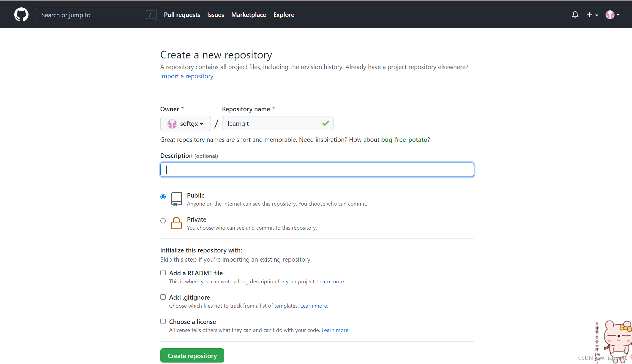The image size is (632, 364).
Task: Follow the Import a repository link
Action: [187, 76]
